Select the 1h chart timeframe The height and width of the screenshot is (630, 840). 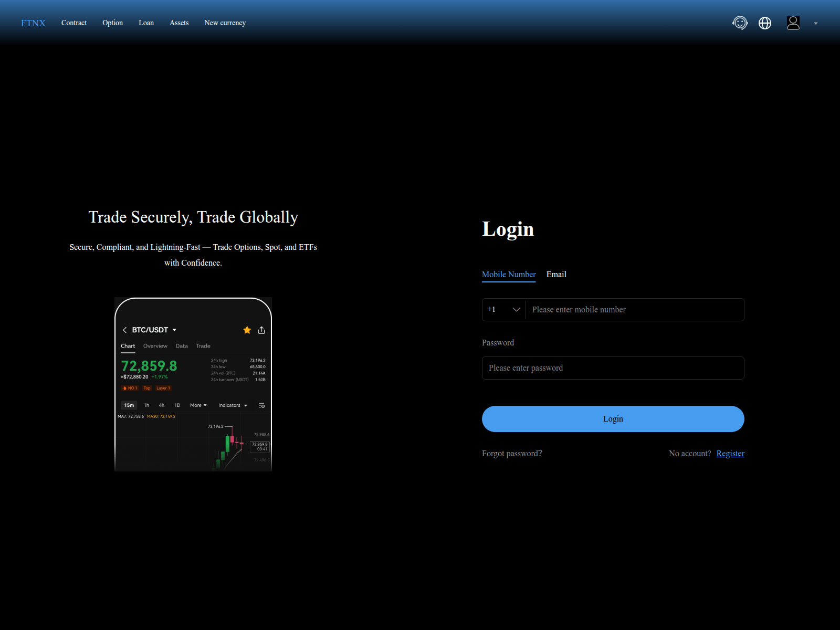[x=146, y=405]
